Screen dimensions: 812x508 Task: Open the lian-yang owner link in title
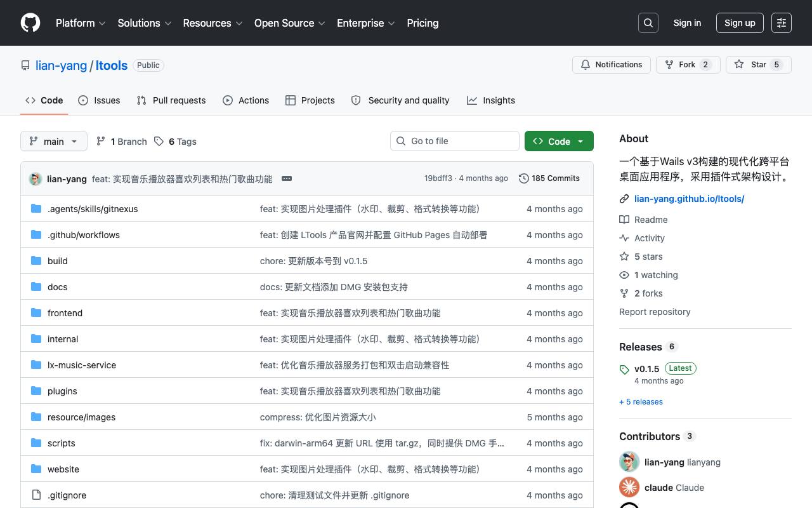62,65
